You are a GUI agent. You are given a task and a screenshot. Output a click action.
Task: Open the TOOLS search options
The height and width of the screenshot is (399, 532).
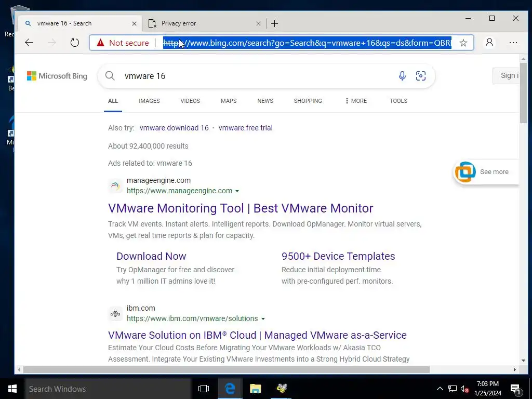pyautogui.click(x=398, y=101)
